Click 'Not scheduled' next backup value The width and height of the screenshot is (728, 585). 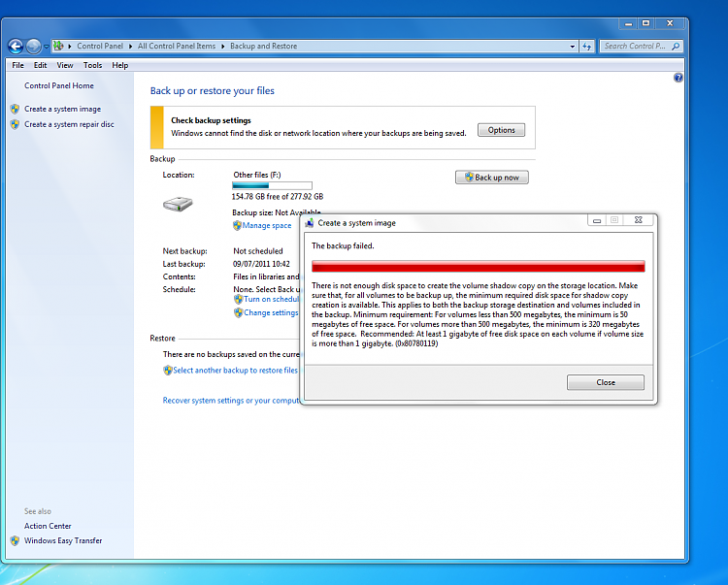pos(257,251)
